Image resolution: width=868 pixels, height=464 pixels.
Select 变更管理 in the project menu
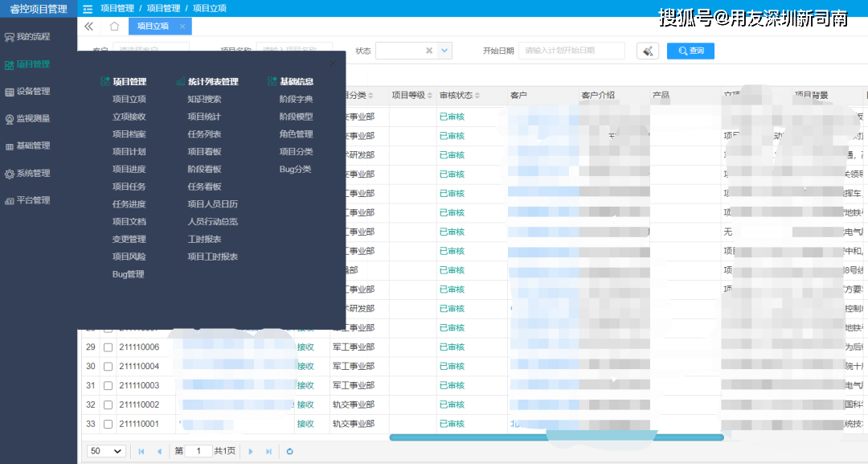click(x=129, y=239)
